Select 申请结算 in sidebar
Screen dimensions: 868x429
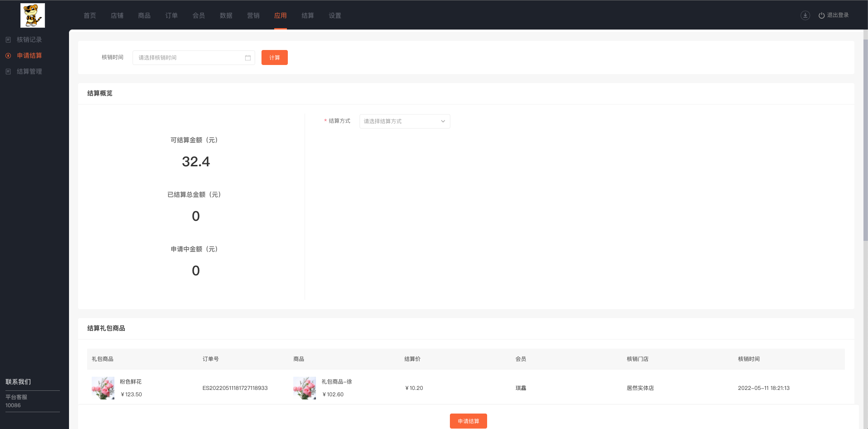pos(30,55)
